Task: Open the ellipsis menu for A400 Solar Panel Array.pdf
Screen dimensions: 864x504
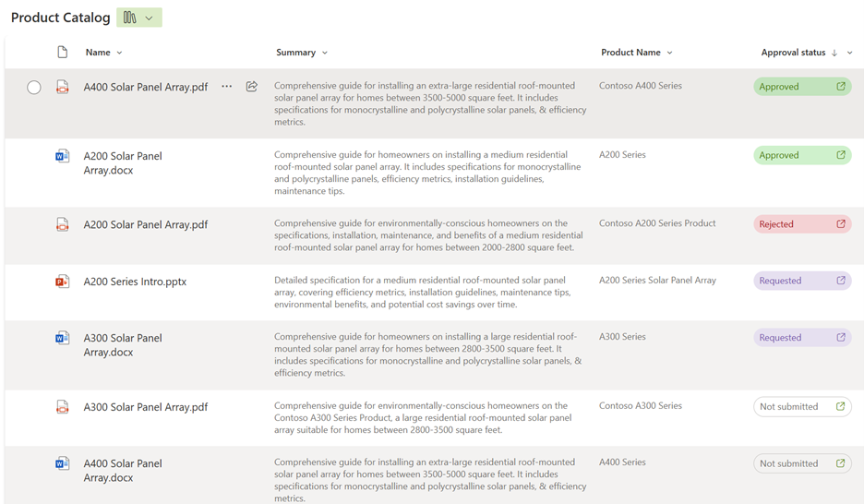Action: pyautogui.click(x=226, y=87)
